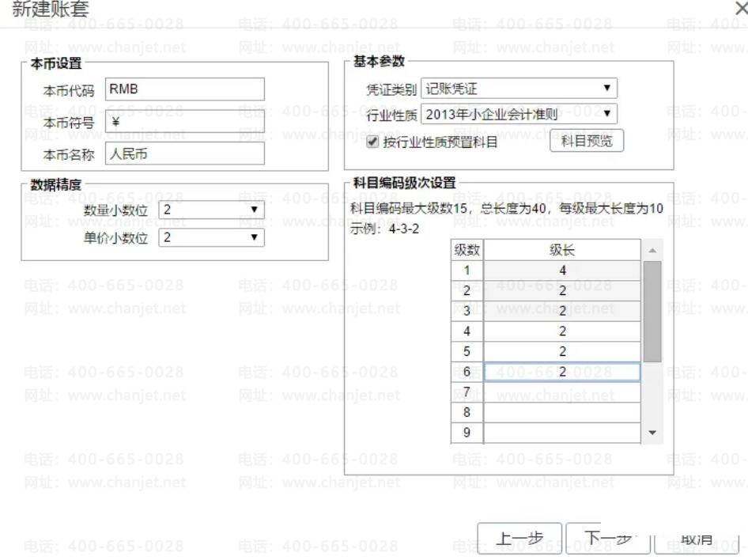Click scroll down arrow of level table
The image size is (748, 560).
tap(652, 433)
